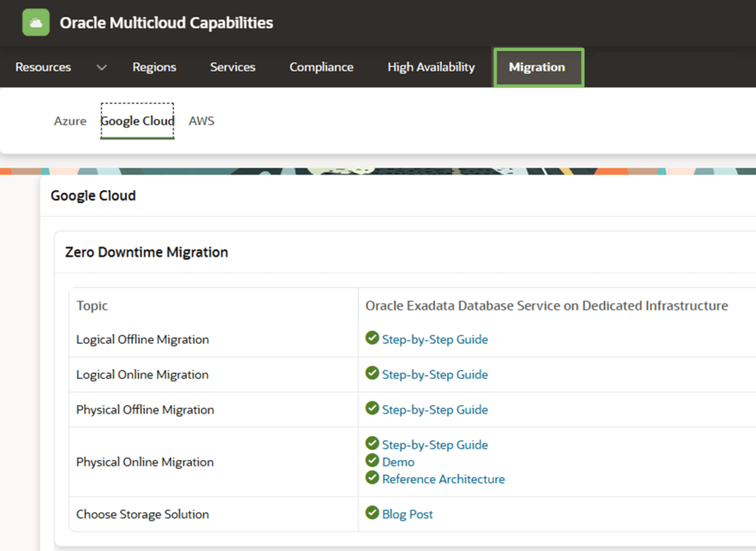This screenshot has height=551, width=756.
Task: Click the green checkmark next to Blog Post
Action: (372, 513)
